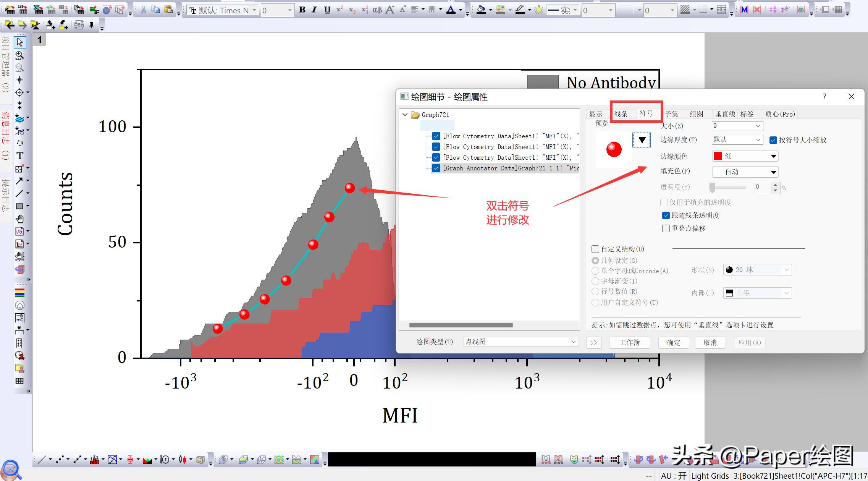Viewport: 868px width, 481px height.
Task: Select the Arrow drawing tool
Action: point(19,181)
